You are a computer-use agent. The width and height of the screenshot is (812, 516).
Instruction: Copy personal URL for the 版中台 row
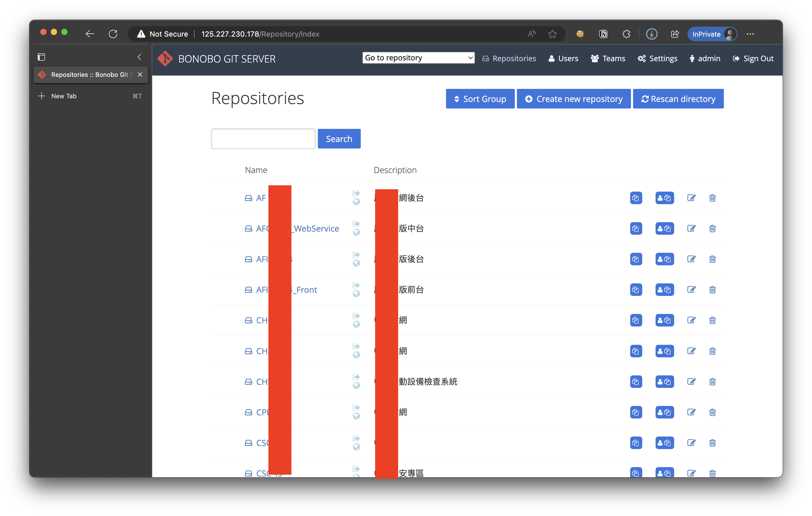pos(664,228)
